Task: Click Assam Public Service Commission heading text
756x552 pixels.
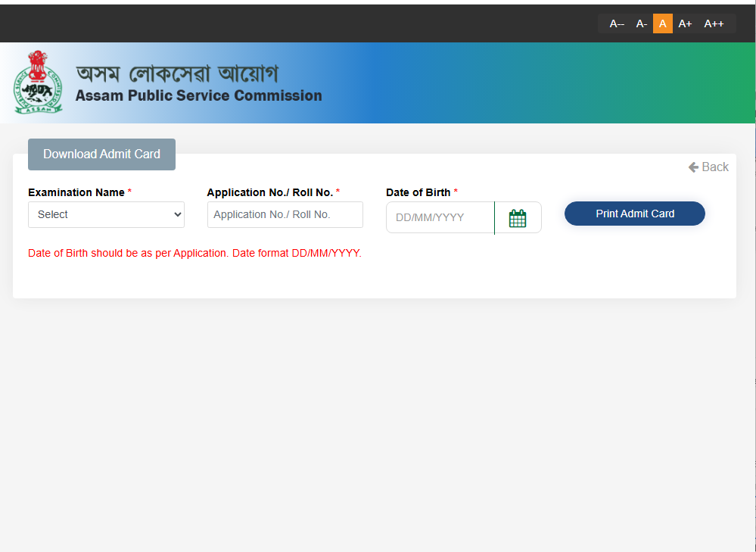Action: coord(198,96)
